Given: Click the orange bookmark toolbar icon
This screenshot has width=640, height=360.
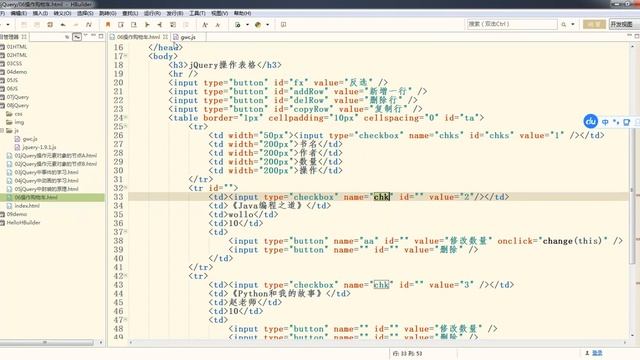Looking at the screenshot, I should pos(108,24).
